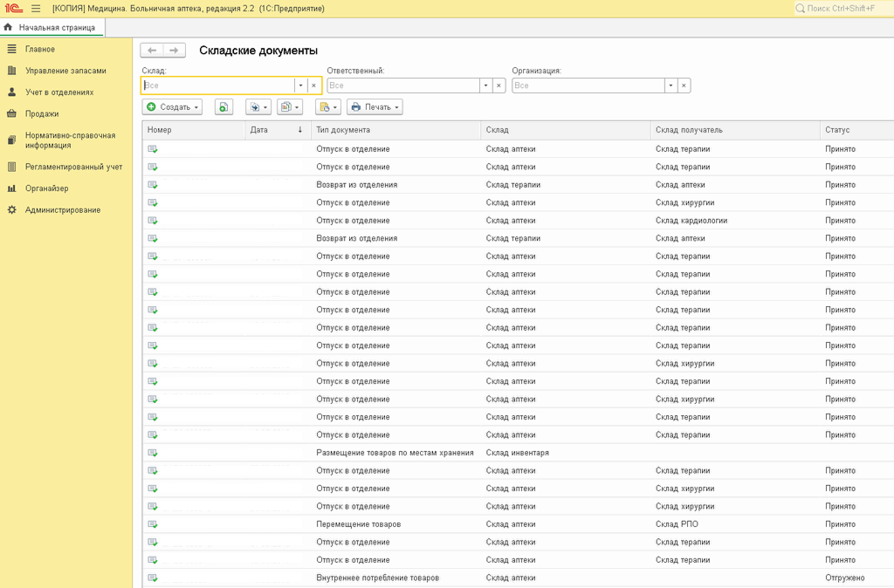
Task: Expand the Склад filter dropdown
Action: [300, 85]
